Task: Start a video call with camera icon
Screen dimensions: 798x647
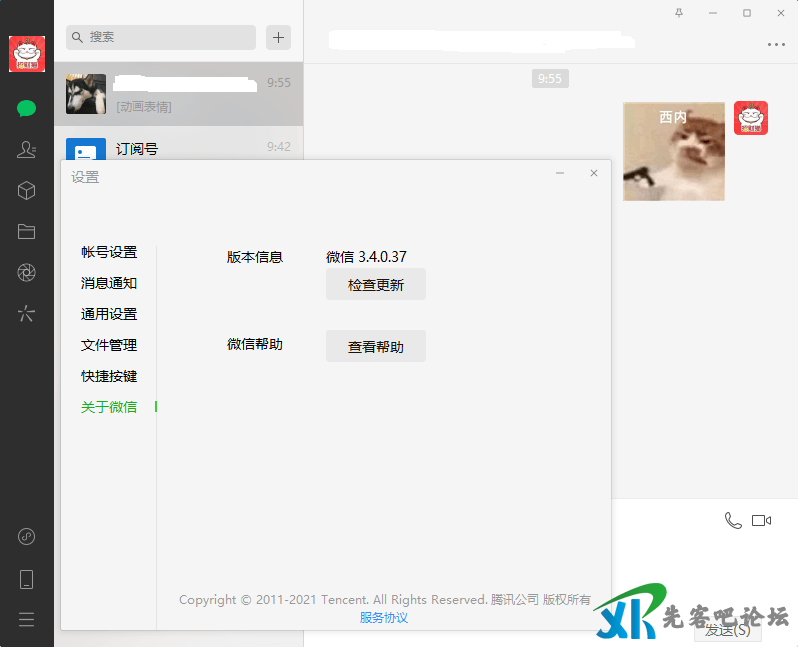Action: pyautogui.click(x=762, y=520)
